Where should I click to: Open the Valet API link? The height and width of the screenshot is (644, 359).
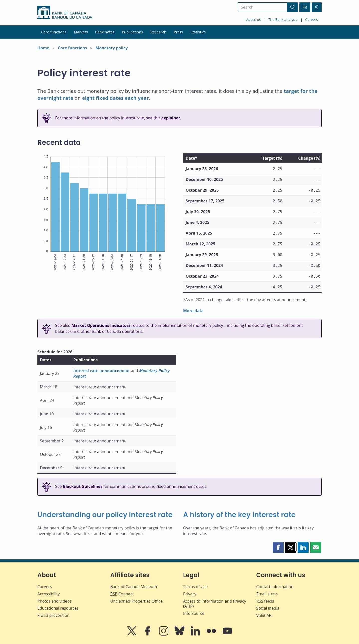(264, 615)
